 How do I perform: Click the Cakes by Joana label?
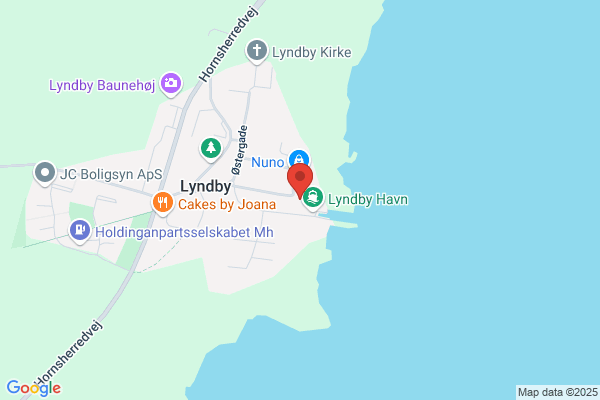(x=227, y=204)
